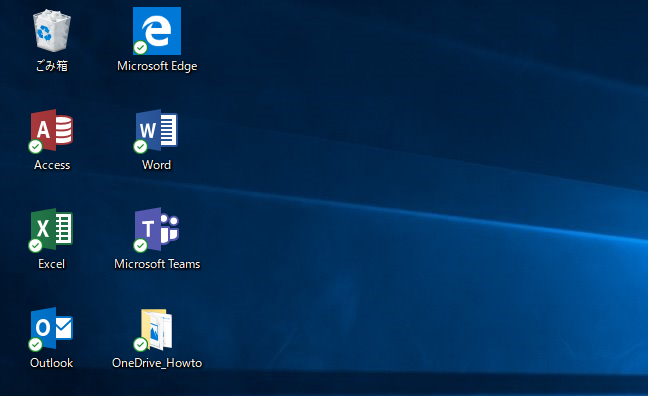Open the Recycle Bin (ごみ箱) icon

point(52,31)
